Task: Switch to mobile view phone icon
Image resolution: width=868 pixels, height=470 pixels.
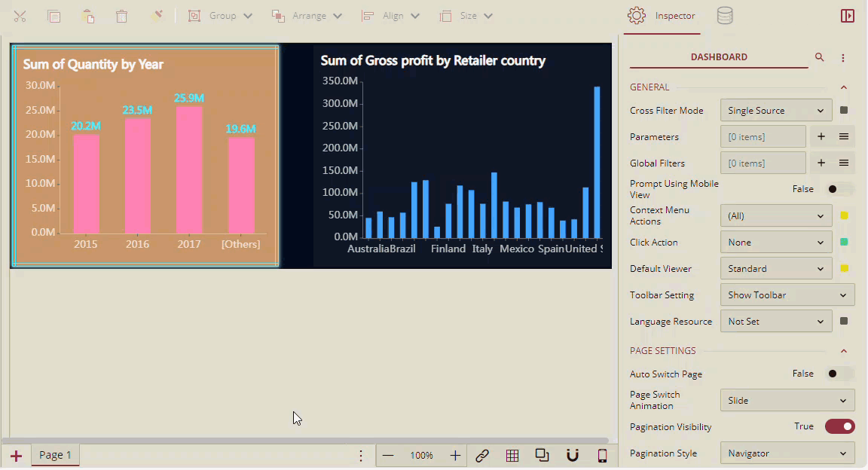Action: [x=602, y=455]
